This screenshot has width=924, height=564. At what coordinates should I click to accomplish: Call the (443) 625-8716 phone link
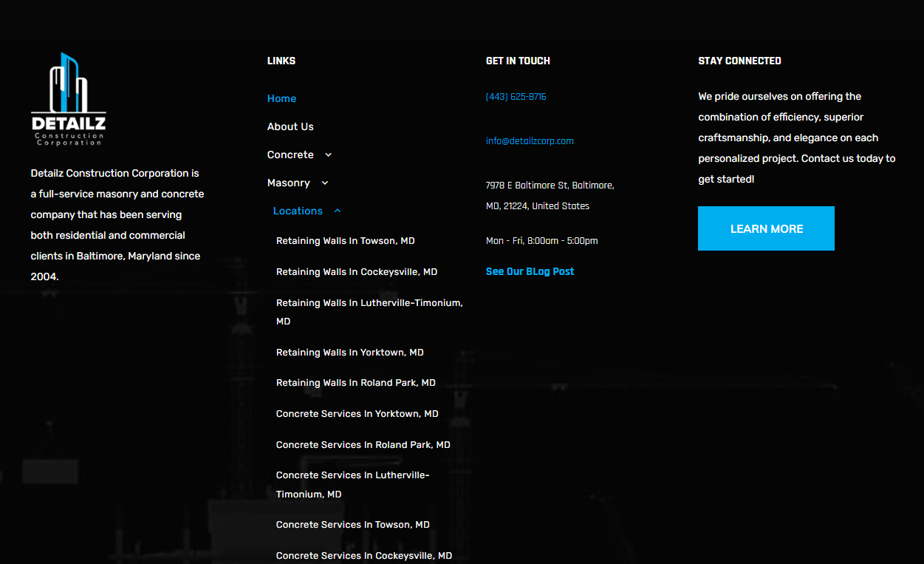coord(516,97)
